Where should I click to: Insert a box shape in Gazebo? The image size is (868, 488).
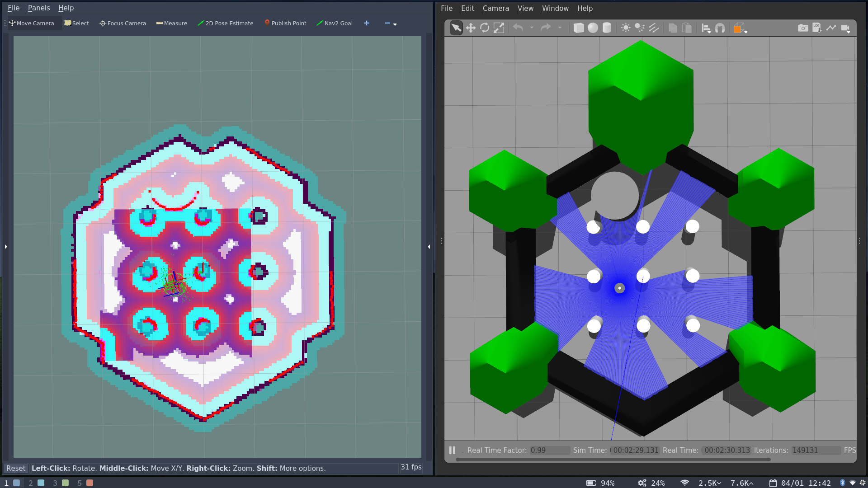[580, 28]
